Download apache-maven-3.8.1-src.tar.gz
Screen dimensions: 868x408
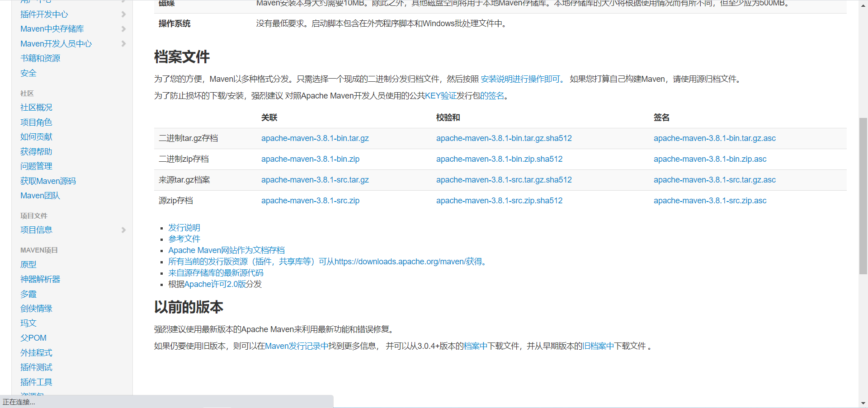pos(315,180)
